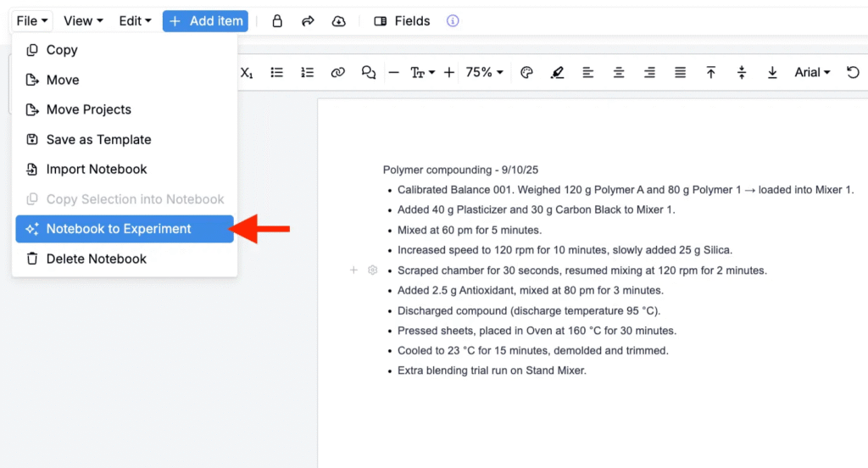The image size is (868, 468).
Task: Select Notebook to Experiment menu option
Action: point(119,229)
